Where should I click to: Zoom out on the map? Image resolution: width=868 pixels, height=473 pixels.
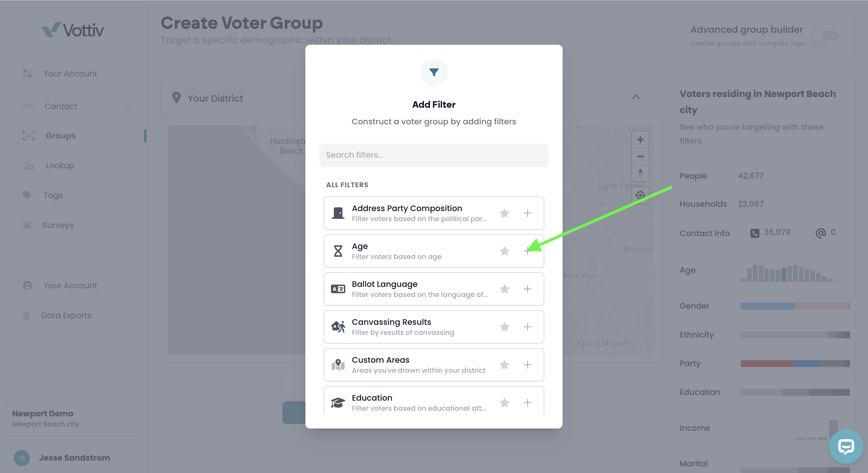tap(640, 157)
